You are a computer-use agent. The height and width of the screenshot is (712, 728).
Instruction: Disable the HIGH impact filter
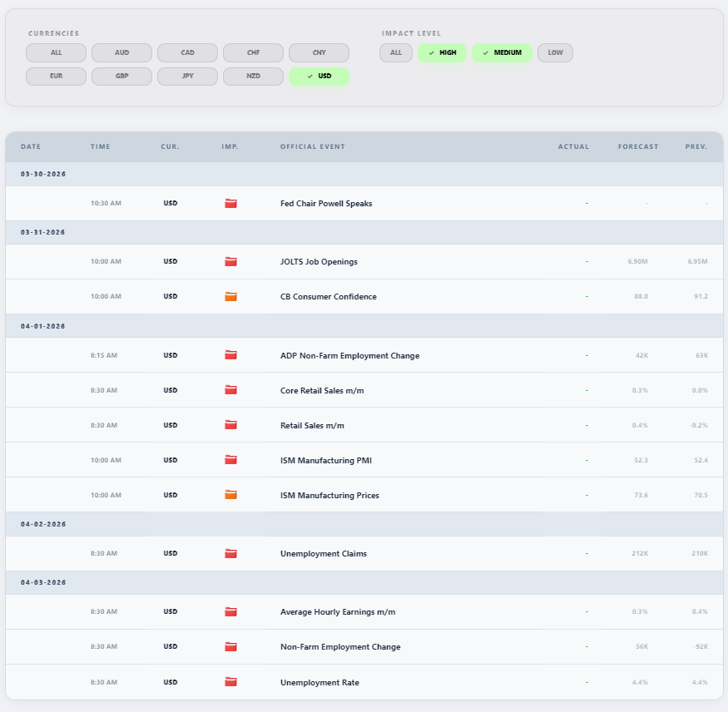[x=442, y=52]
